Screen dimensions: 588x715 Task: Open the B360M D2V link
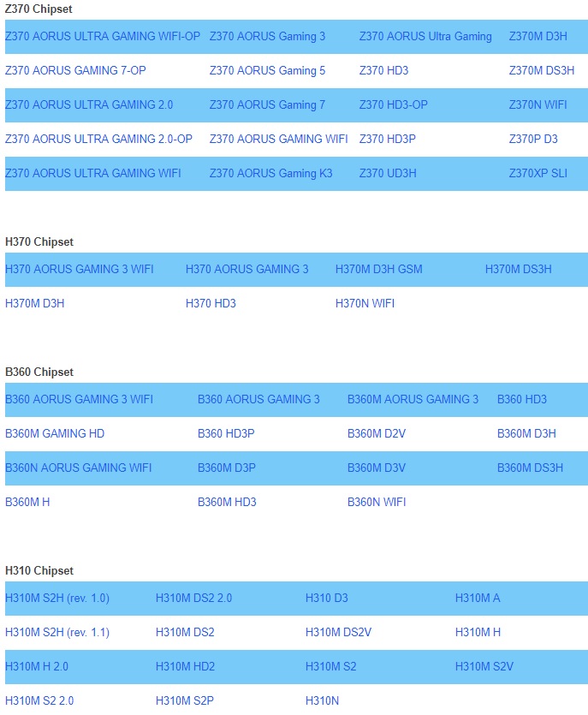(377, 433)
